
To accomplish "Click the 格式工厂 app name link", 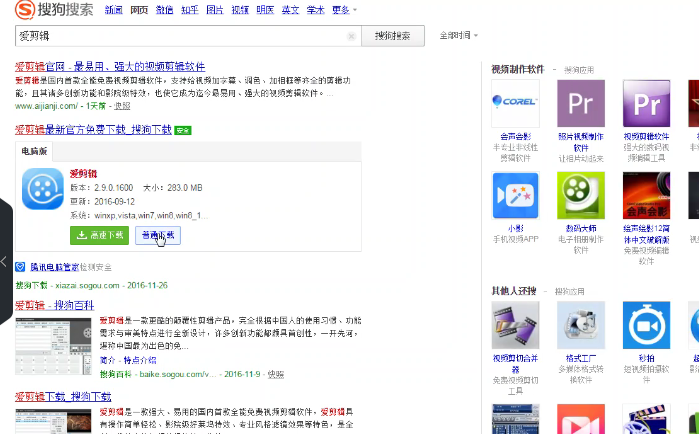I will (581, 358).
